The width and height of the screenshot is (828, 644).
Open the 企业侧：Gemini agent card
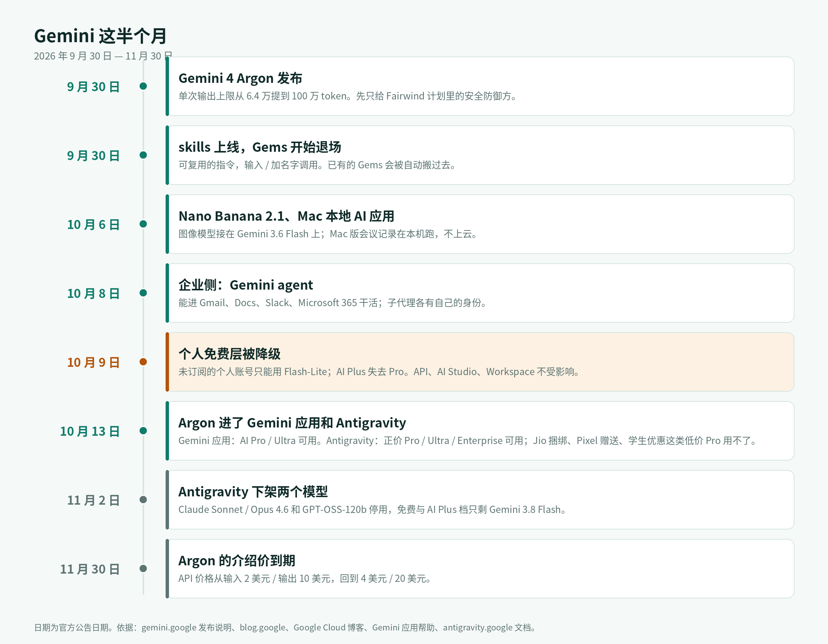tap(480, 293)
